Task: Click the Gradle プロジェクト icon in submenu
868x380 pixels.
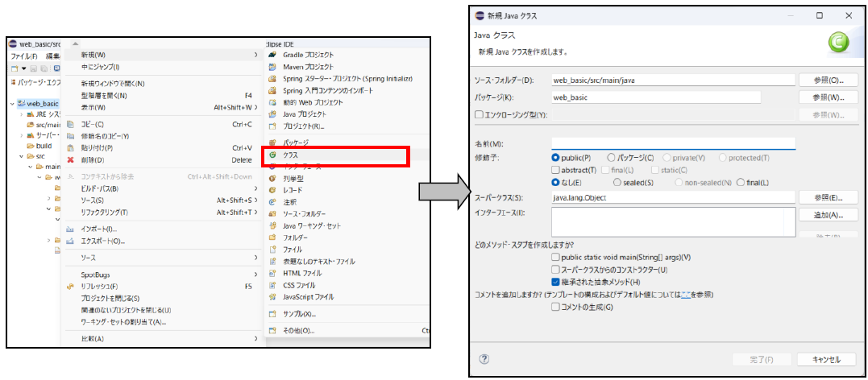Action: (272, 55)
